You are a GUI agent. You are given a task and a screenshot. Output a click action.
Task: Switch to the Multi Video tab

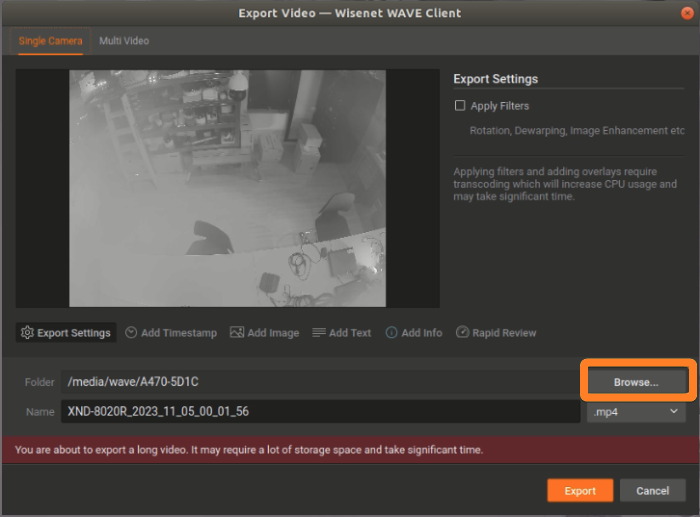(x=124, y=41)
